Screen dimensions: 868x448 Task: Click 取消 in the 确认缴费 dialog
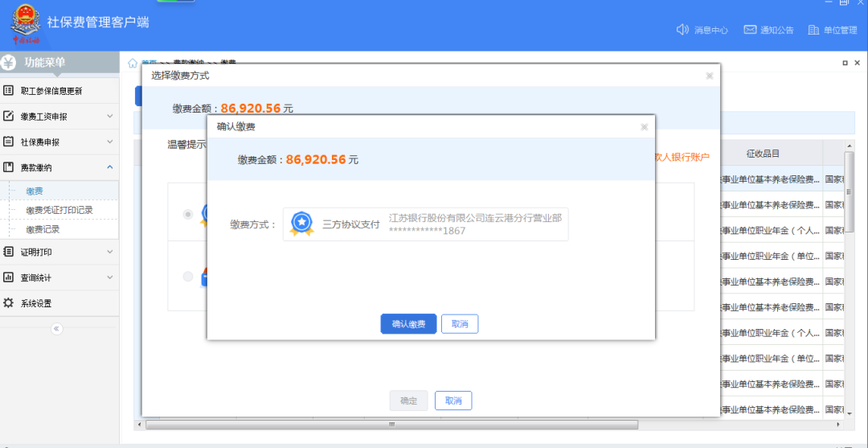click(x=460, y=324)
